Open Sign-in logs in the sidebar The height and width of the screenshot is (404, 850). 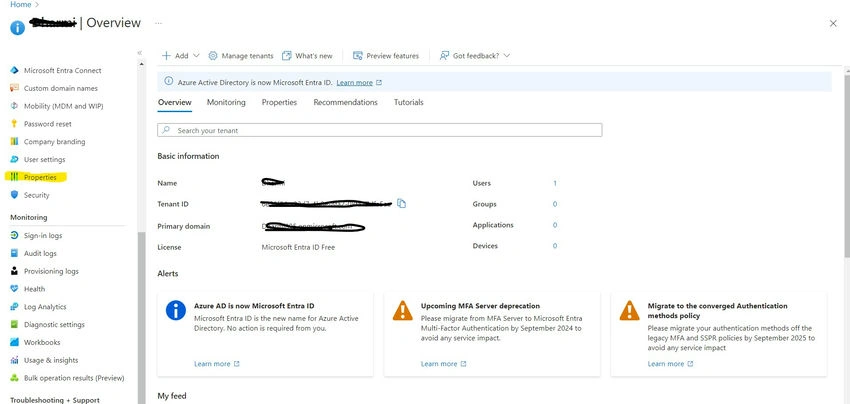(43, 235)
